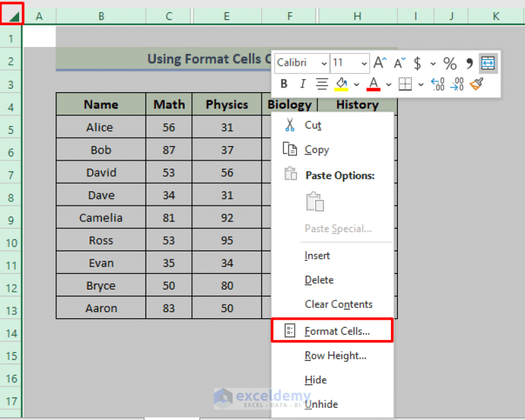Apply Percent Style from mini toolbar

[450, 63]
